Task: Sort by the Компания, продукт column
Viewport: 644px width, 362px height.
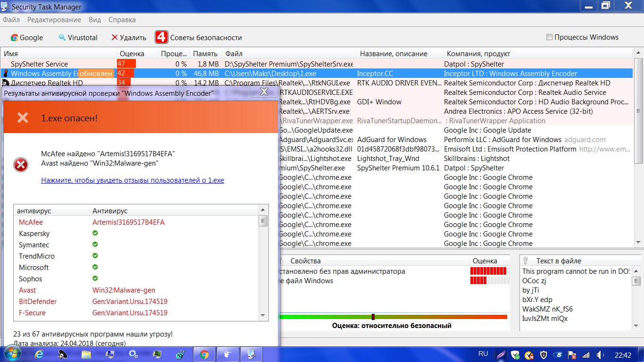Action: 538,54
